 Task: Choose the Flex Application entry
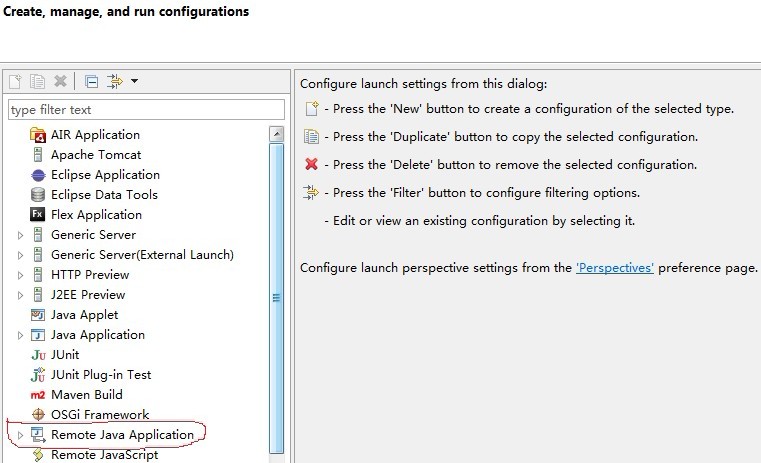pyautogui.click(x=95, y=215)
